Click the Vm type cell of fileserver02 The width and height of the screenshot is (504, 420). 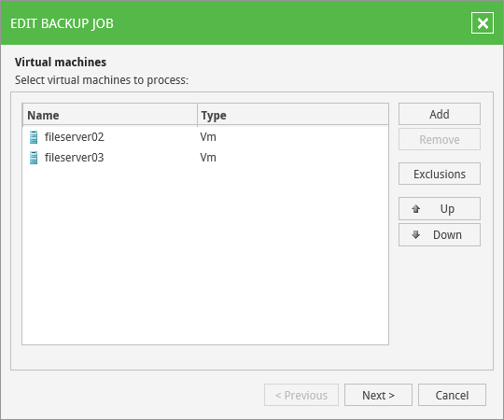(208, 137)
